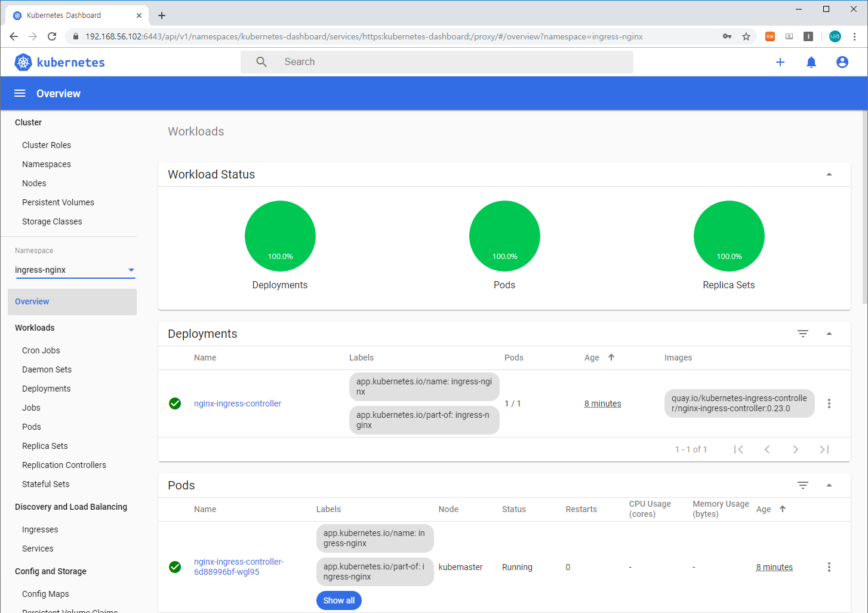Click the search magnifier icon
Viewport: 868px width, 613px height.
261,62
